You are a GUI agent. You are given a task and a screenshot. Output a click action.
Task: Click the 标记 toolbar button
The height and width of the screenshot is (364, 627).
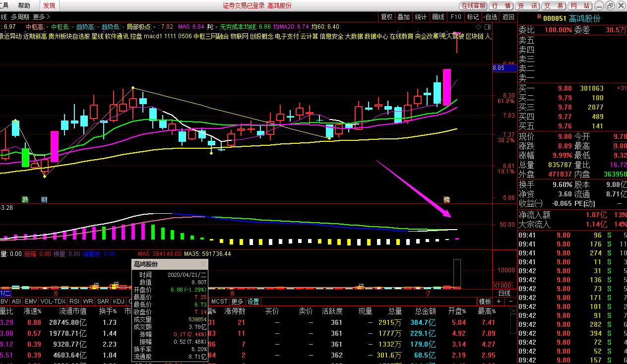tap(473, 17)
